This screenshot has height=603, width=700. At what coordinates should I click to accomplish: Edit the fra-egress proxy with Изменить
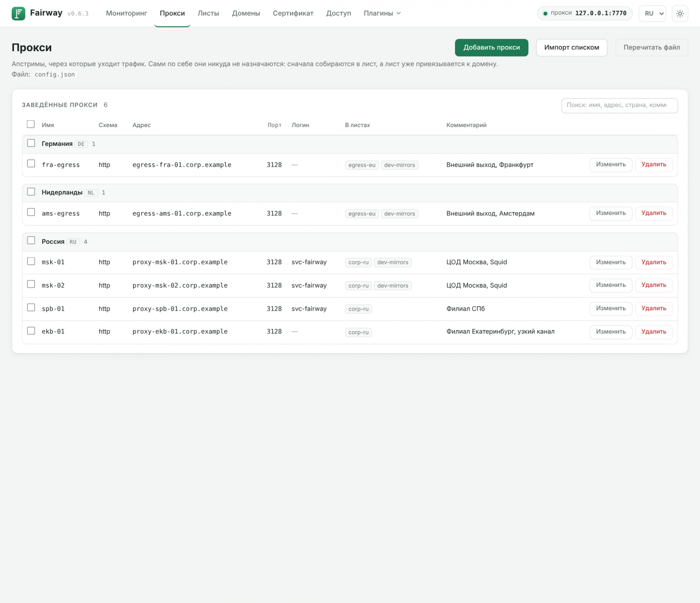pos(611,165)
